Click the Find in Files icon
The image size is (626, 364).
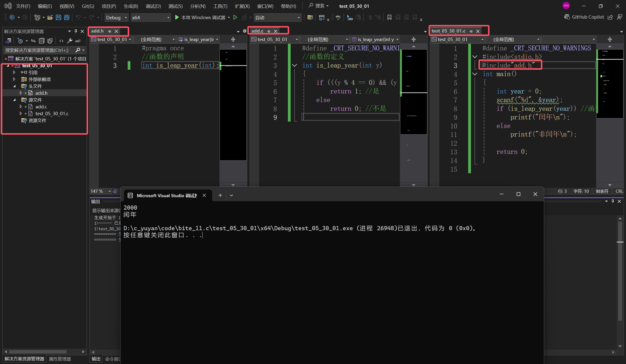coord(310,17)
